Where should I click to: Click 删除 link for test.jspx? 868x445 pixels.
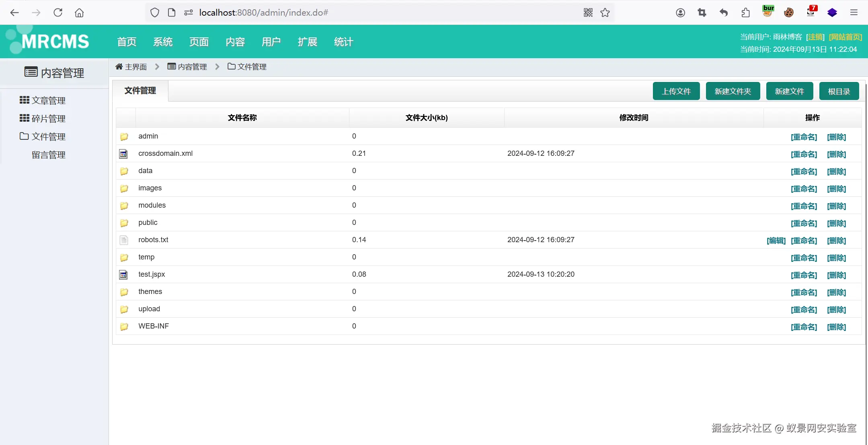[x=836, y=275]
